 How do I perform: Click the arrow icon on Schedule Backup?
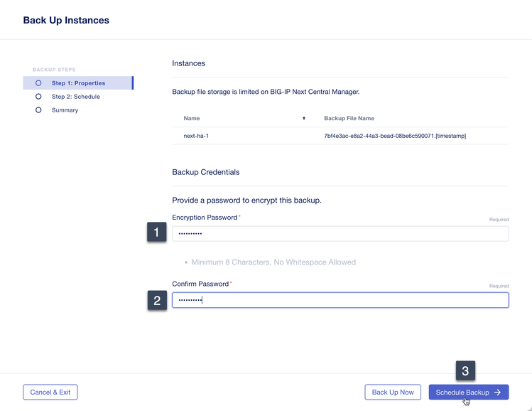[498, 393]
